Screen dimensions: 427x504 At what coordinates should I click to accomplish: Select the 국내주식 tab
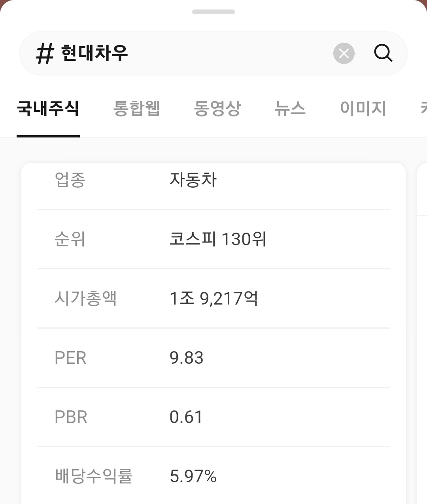[x=48, y=109]
